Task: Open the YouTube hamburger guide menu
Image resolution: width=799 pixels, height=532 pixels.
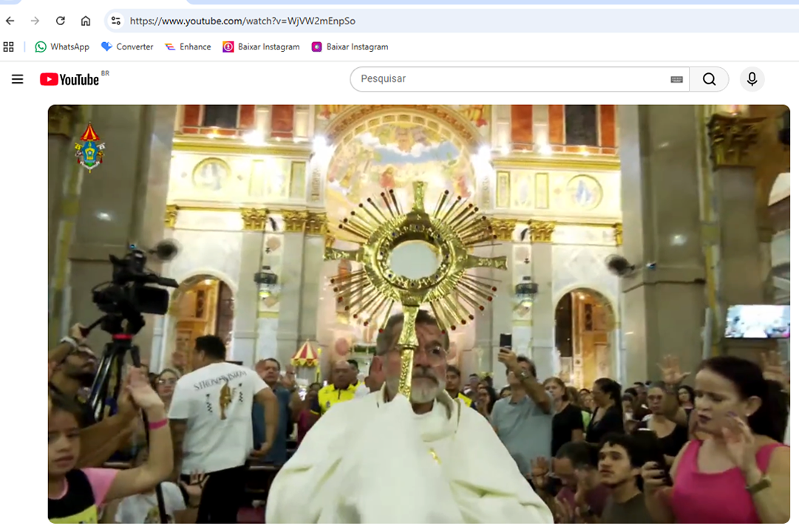Action: 18,79
